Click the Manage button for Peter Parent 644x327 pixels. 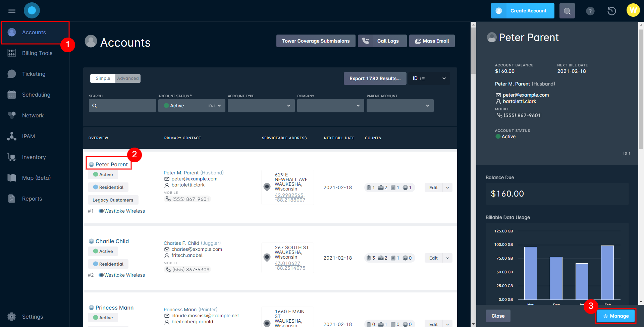point(616,316)
